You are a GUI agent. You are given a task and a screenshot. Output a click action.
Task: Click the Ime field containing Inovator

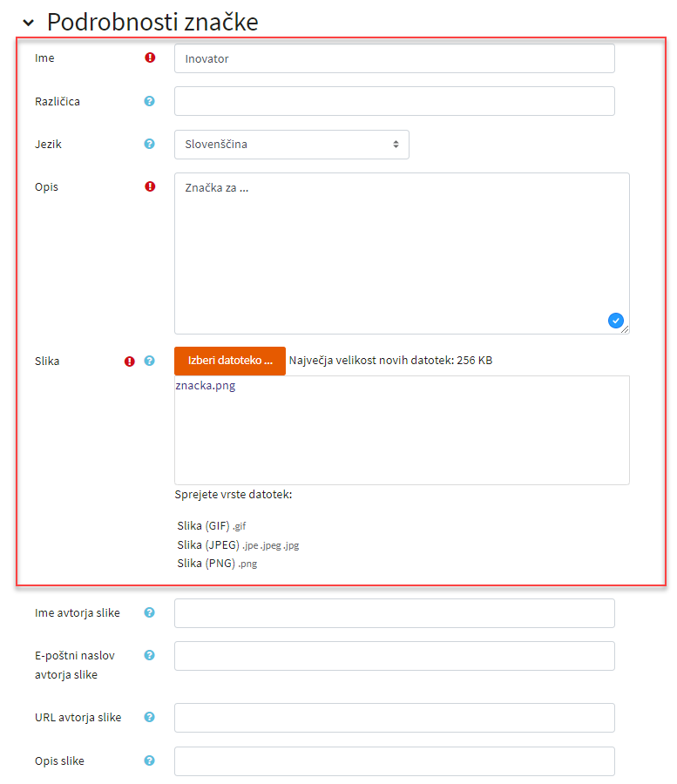point(395,58)
